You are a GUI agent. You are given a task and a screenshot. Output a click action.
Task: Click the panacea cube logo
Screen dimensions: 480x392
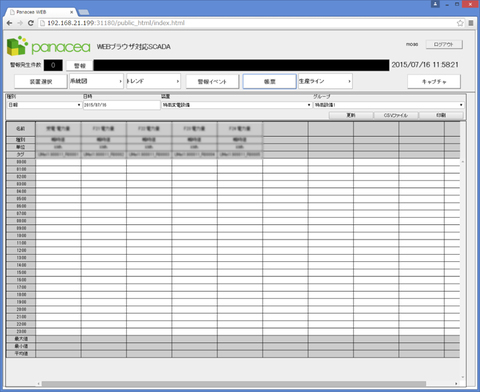(17, 46)
